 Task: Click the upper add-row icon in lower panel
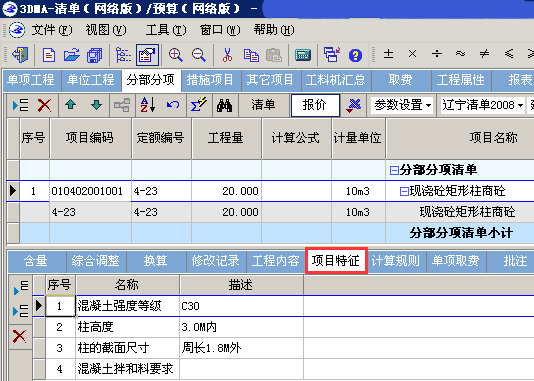click(x=21, y=287)
